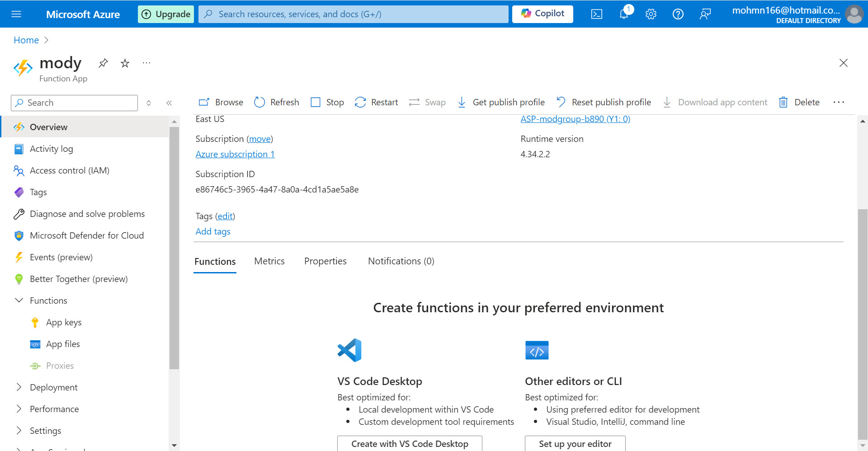The image size is (868, 451).
Task: Click the Tags edit link
Action: [x=225, y=216]
